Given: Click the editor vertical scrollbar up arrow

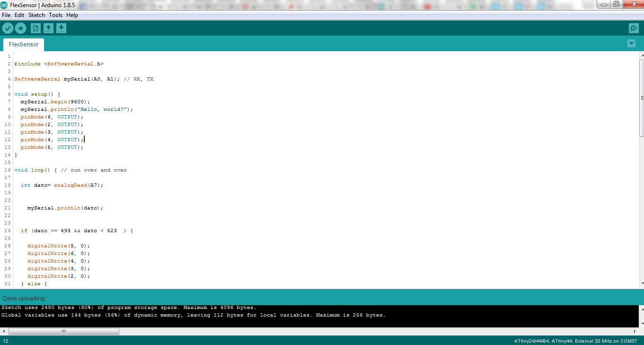Looking at the screenshot, I should tap(642, 55).
